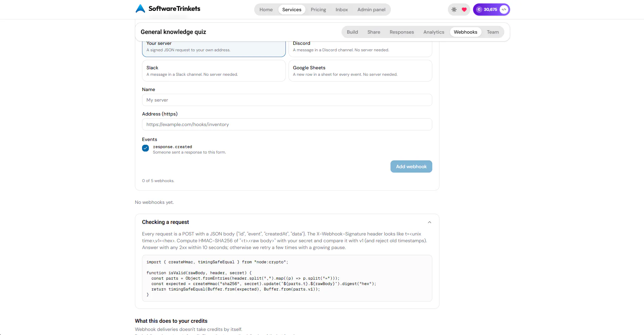
Task: Click the 'Someone sent a response to this form.' text
Action: click(189, 152)
